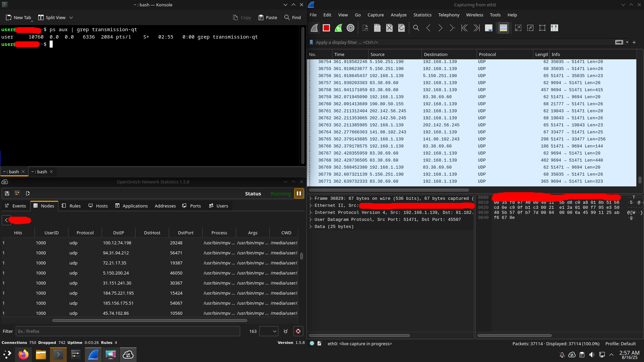Open the Statistics menu in Wireshark
This screenshot has width=644, height=362.
click(x=422, y=15)
